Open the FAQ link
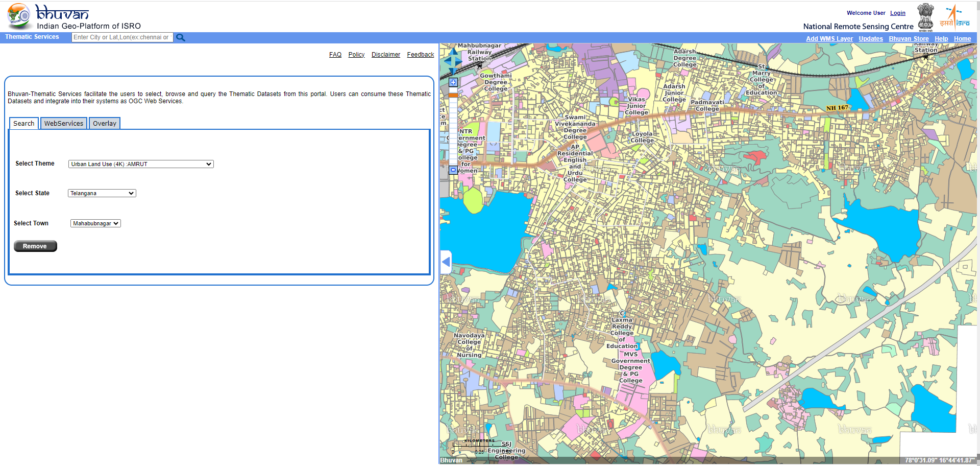Screen dimensions: 980x466 click(335, 55)
